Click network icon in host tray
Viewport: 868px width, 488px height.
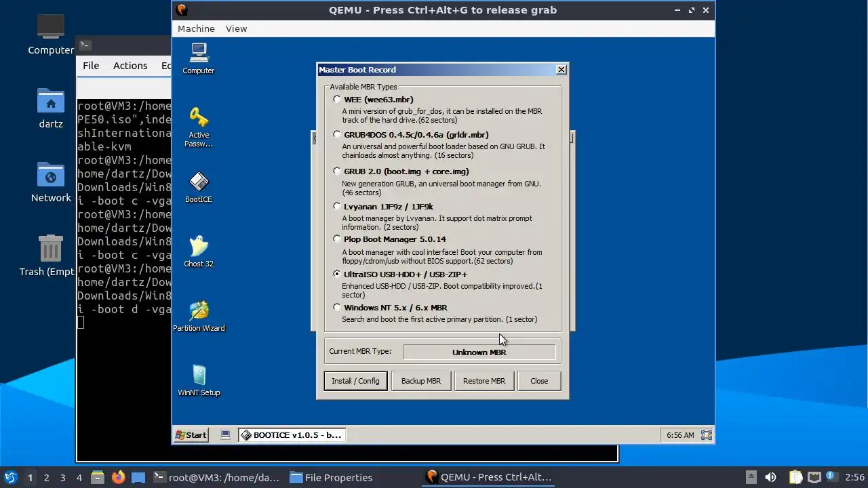pos(814,478)
